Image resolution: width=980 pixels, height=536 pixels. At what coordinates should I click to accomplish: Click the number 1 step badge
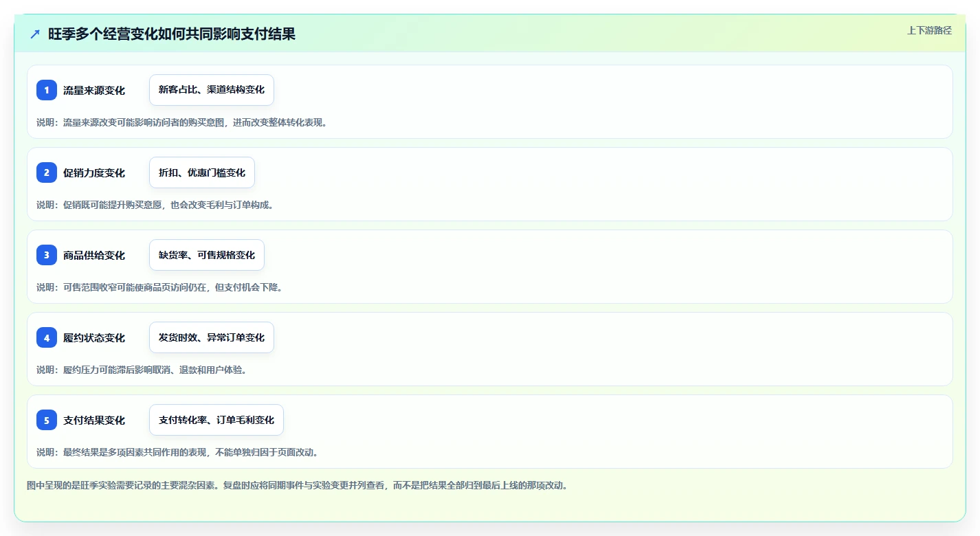(x=47, y=90)
